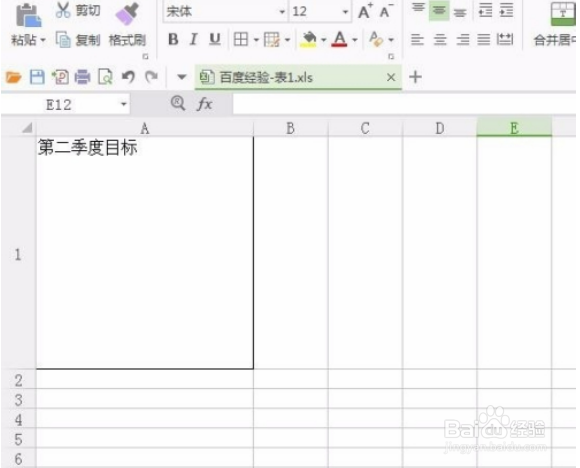This screenshot has width=580, height=468.
Task: Align text left
Action: pyautogui.click(x=418, y=39)
